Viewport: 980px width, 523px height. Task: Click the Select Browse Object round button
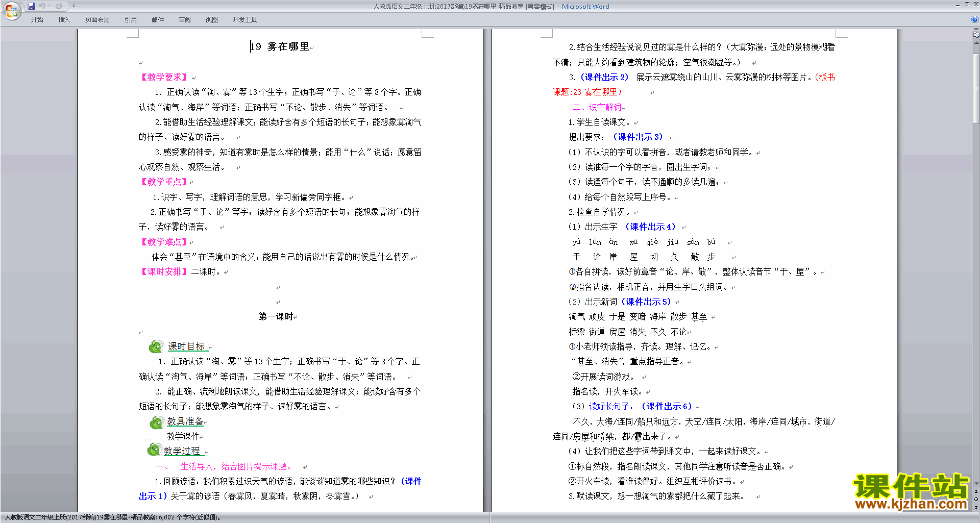click(976, 500)
